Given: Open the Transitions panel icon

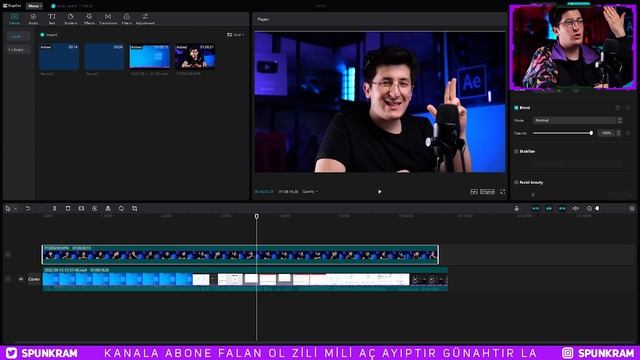Looking at the screenshot, I should click(x=108, y=19).
